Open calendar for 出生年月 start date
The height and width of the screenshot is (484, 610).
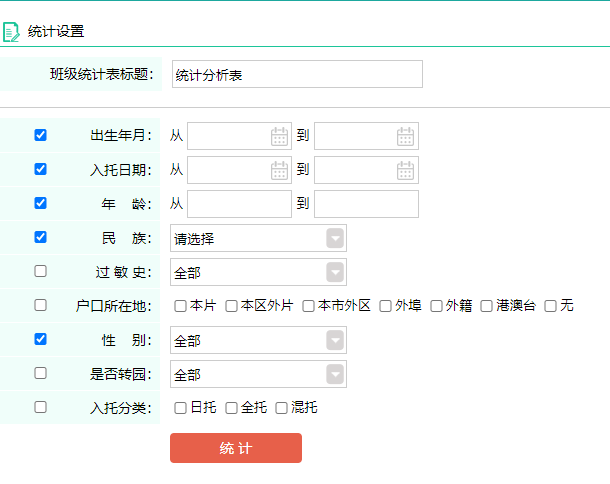[x=279, y=136]
